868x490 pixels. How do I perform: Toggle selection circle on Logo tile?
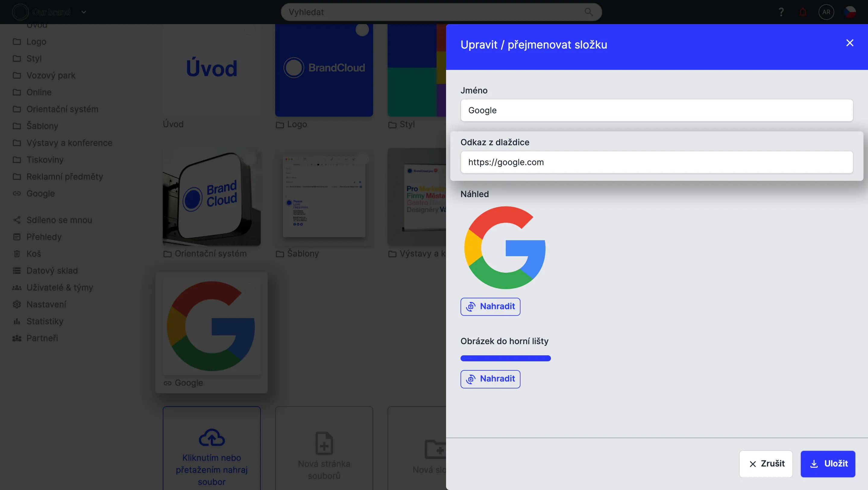click(362, 30)
